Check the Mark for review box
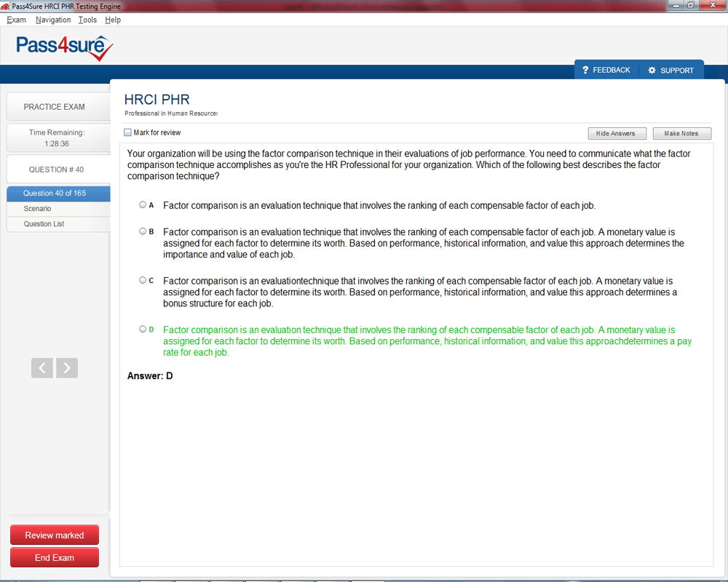The image size is (728, 582). coord(127,132)
